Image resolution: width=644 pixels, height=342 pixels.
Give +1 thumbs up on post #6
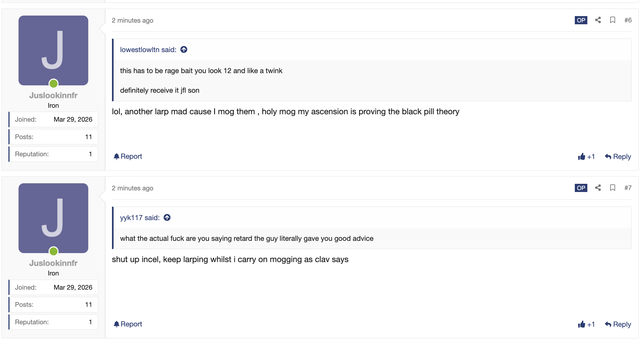(586, 157)
